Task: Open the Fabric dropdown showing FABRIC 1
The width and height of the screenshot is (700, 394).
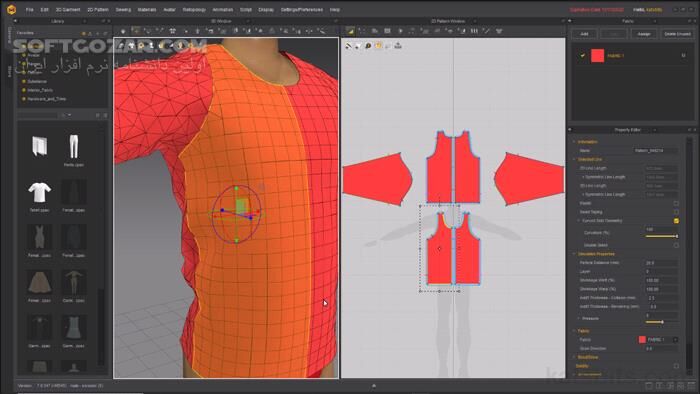Action: pos(675,340)
